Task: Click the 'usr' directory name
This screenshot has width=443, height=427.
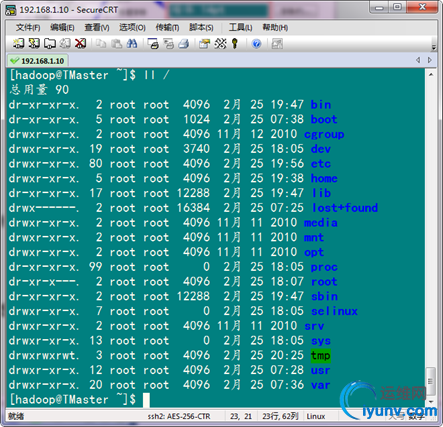Action: pos(321,370)
